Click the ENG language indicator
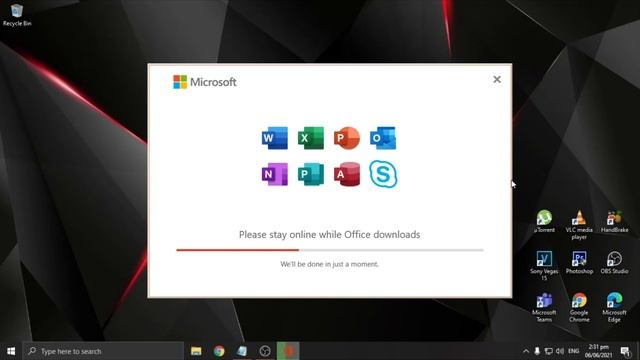Image resolution: width=640 pixels, height=360 pixels. tap(573, 351)
